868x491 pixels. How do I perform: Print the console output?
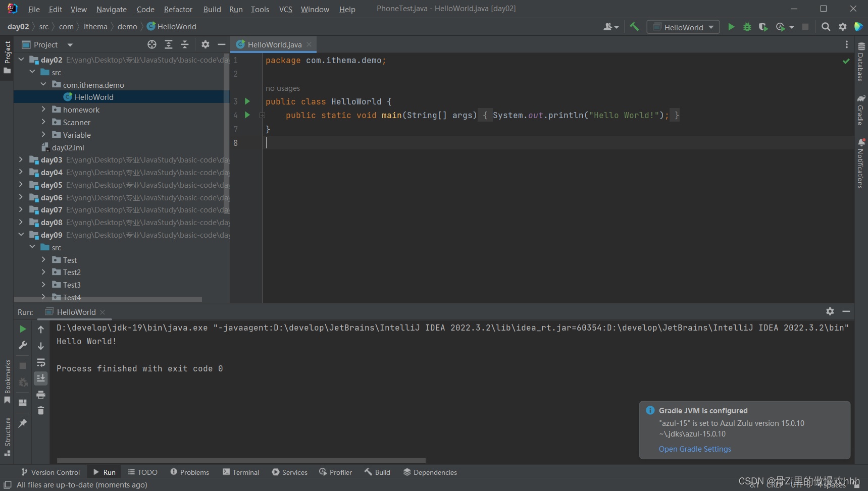[41, 395]
